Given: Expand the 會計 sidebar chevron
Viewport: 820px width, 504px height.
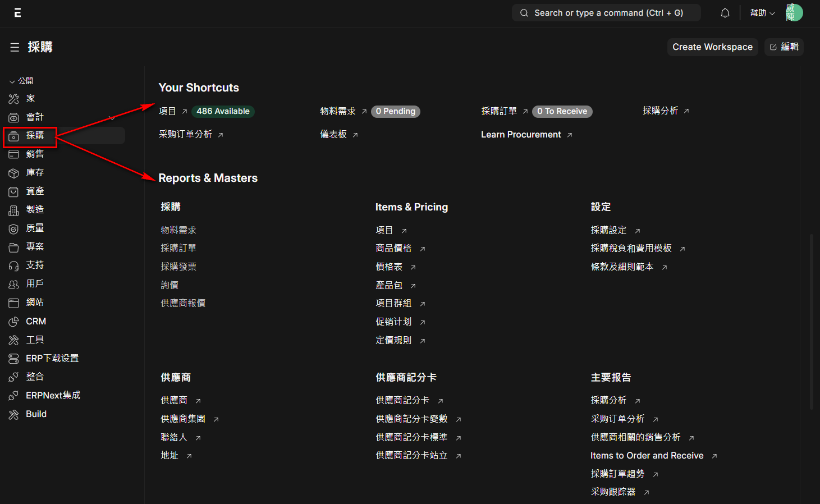Looking at the screenshot, I should (112, 117).
